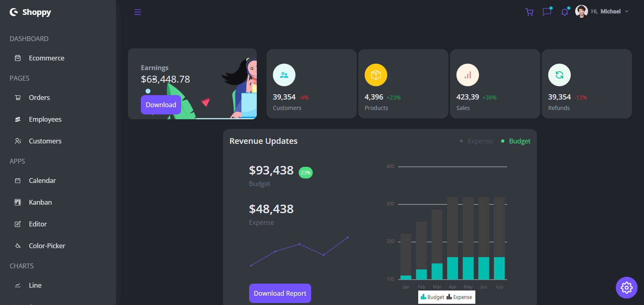The height and width of the screenshot is (305, 644).
Task: Open the shopping cart icon
Action: (529, 12)
